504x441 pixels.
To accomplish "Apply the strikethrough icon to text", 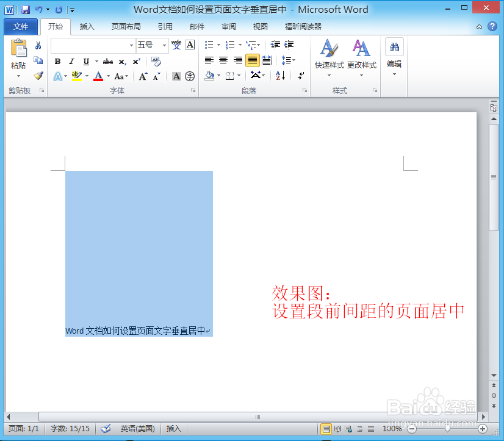I will (x=107, y=61).
